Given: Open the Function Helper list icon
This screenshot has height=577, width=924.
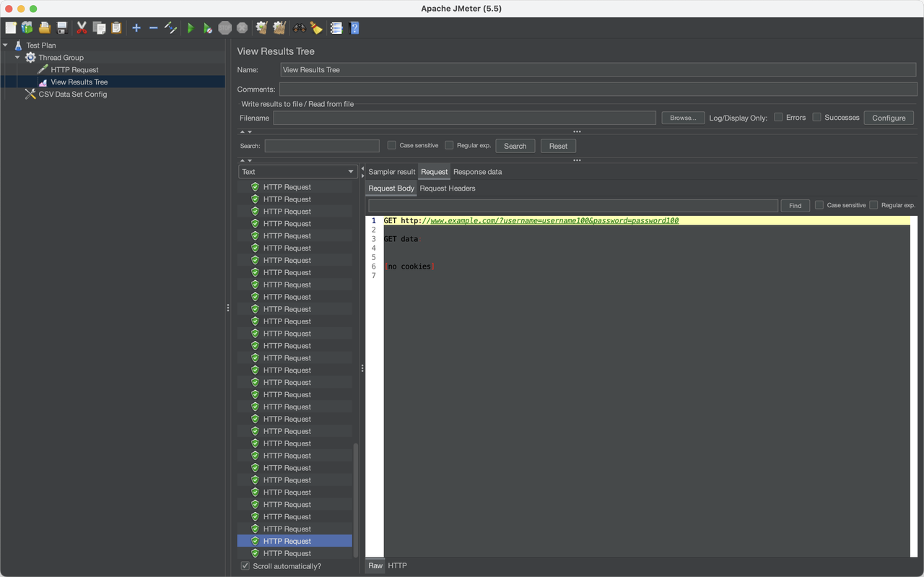Looking at the screenshot, I should tap(336, 28).
